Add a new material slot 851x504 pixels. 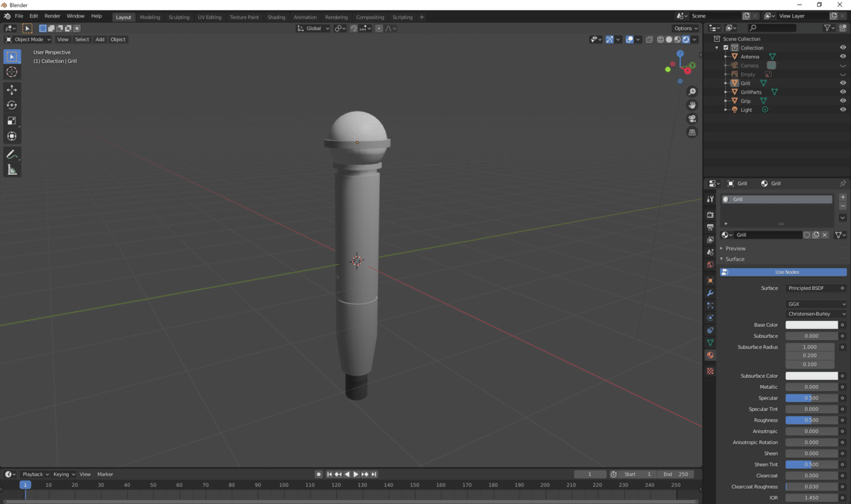click(x=842, y=198)
